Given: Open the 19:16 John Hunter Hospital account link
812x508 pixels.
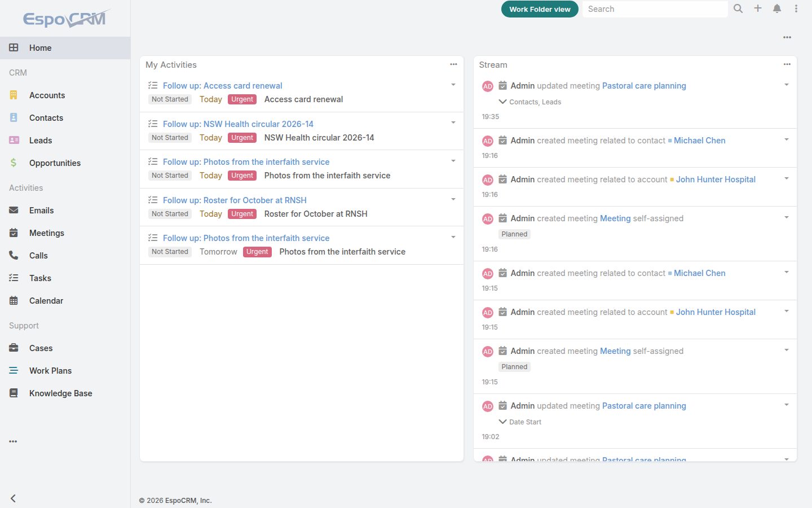Looking at the screenshot, I should click(x=716, y=179).
